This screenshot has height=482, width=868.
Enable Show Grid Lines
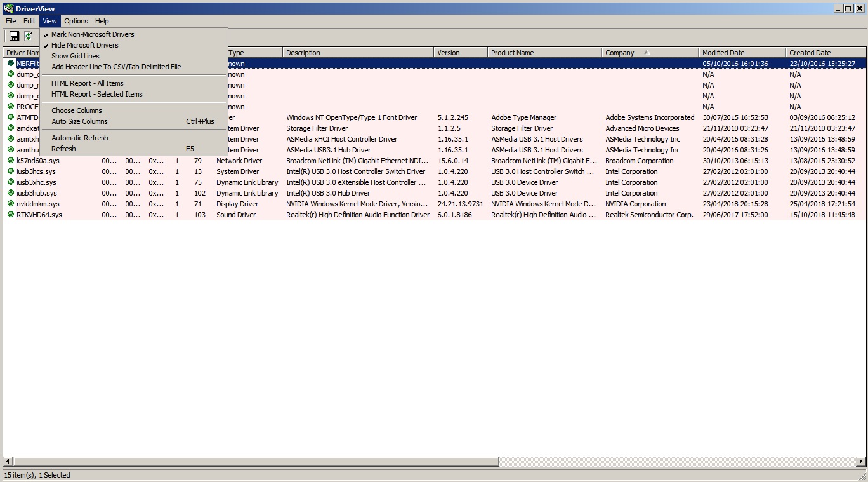(x=75, y=56)
